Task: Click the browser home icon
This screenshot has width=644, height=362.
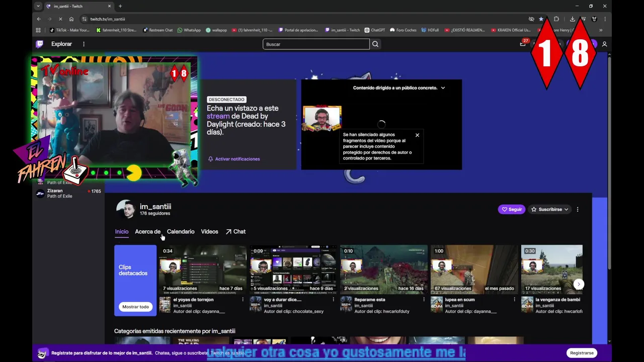Action: pos(71,19)
